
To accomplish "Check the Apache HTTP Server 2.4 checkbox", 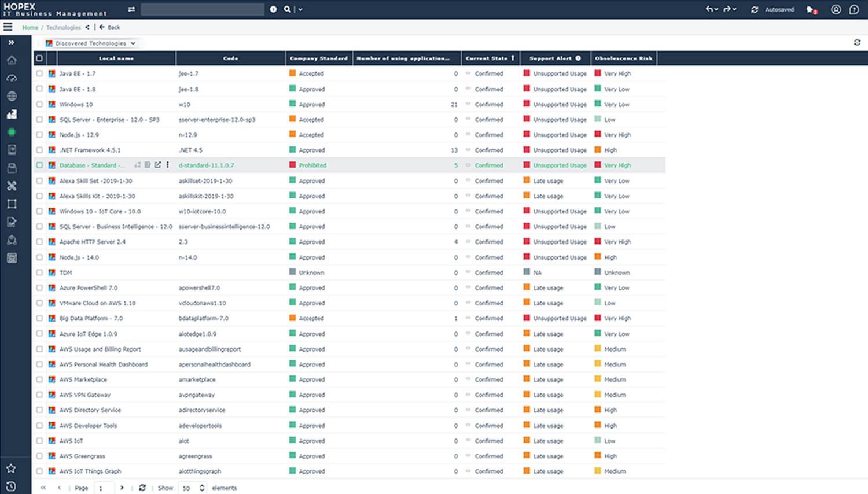I will 39,242.
